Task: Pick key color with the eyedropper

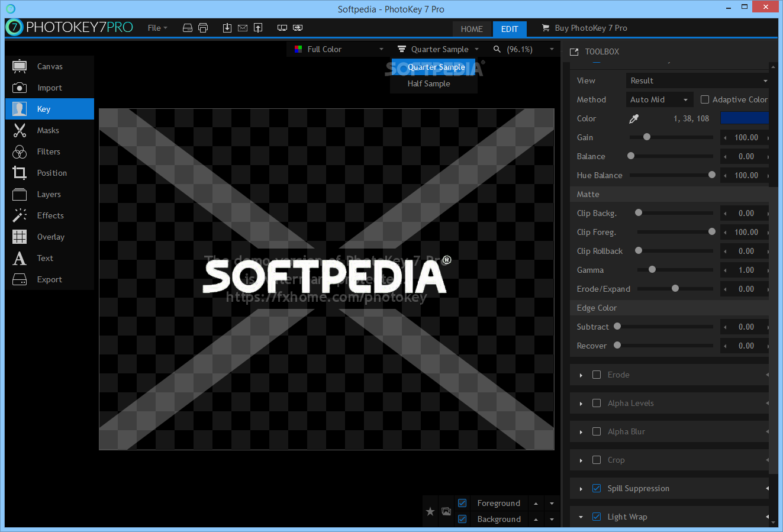Action: point(634,118)
